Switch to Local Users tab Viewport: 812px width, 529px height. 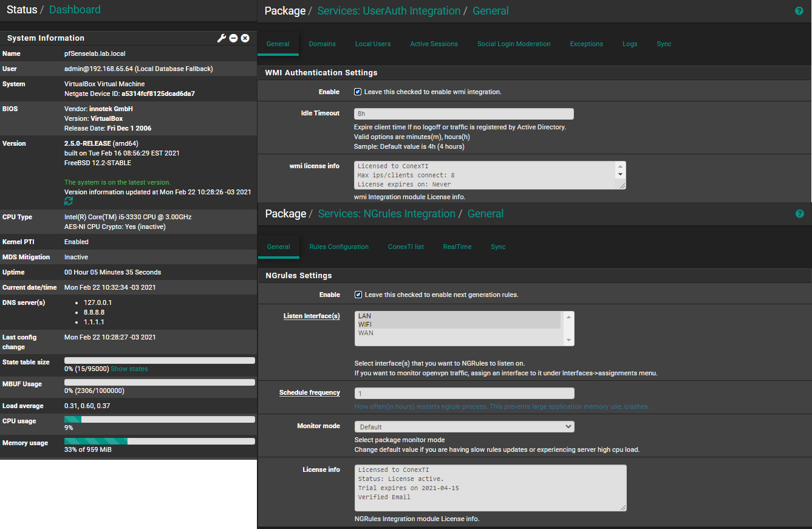(373, 44)
